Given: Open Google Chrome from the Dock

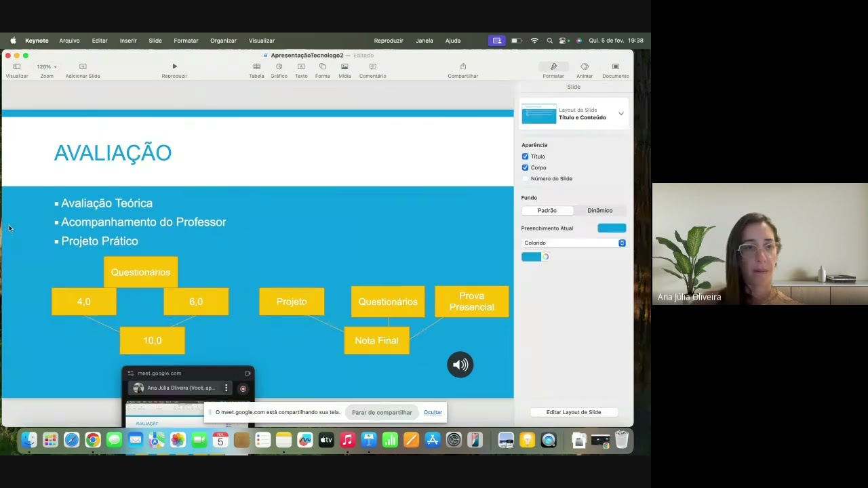Looking at the screenshot, I should (x=93, y=440).
